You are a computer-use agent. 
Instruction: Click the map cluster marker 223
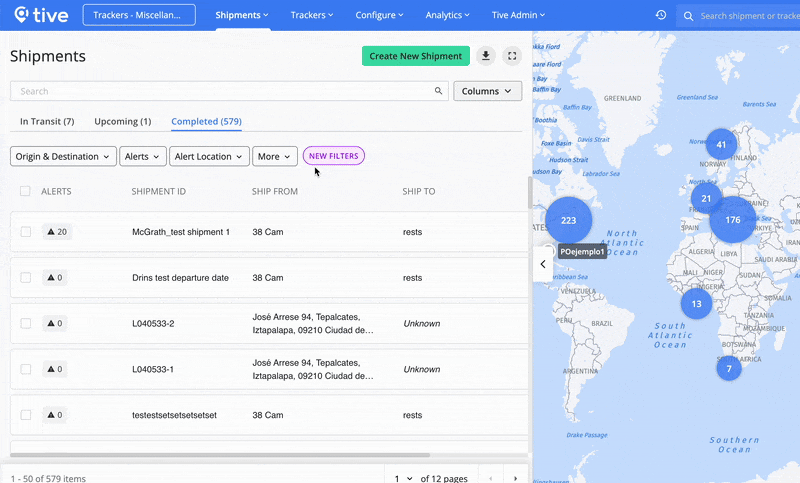pos(568,220)
